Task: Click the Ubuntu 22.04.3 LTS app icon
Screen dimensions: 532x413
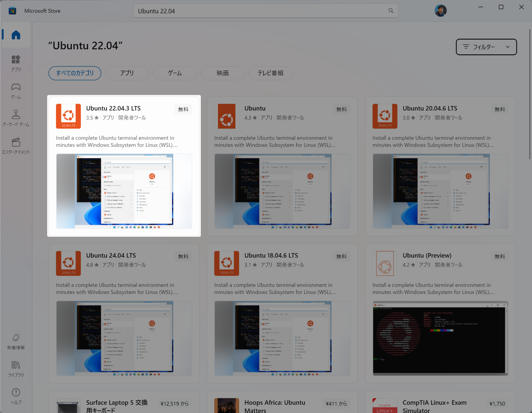Action: tap(68, 116)
